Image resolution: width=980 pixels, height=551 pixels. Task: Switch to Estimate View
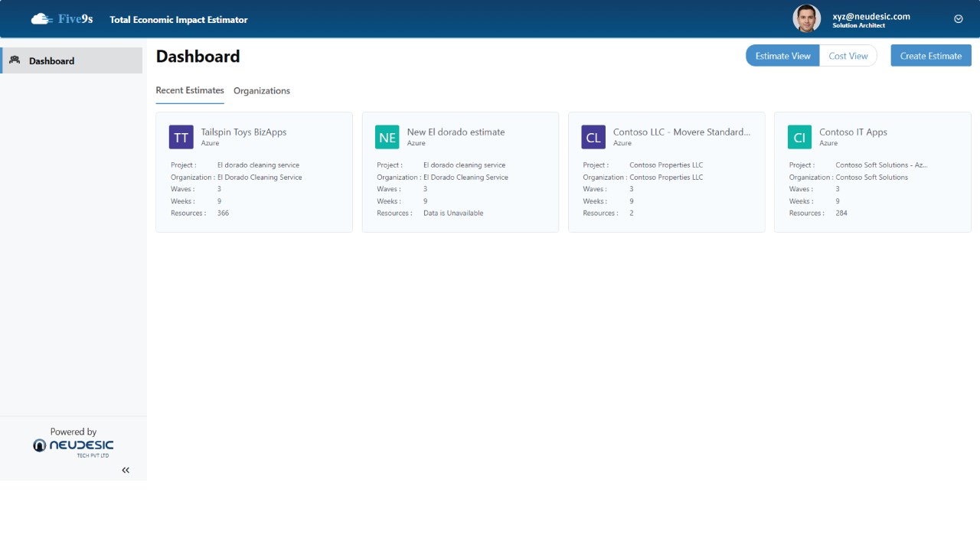coord(782,56)
